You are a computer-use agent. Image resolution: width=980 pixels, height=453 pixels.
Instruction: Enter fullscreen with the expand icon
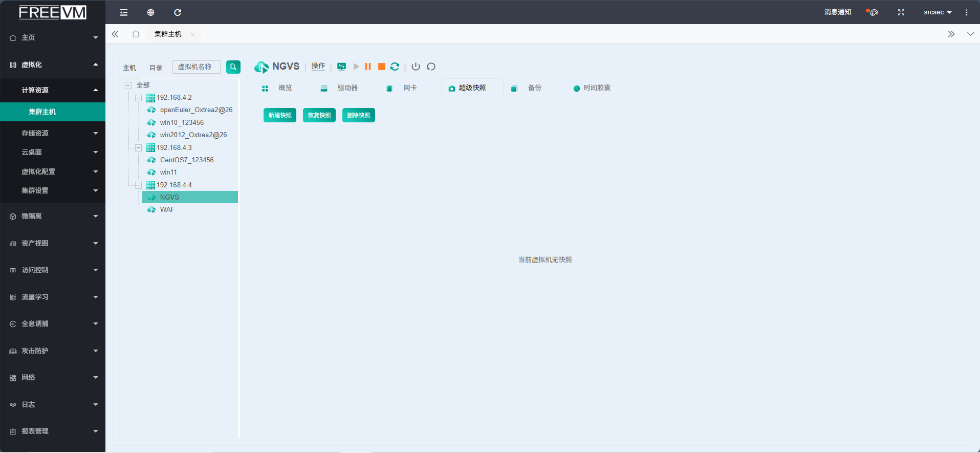tap(901, 12)
